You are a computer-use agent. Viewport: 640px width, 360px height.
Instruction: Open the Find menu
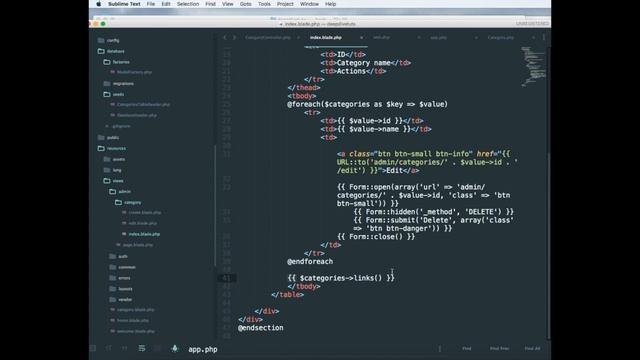[x=210, y=4]
